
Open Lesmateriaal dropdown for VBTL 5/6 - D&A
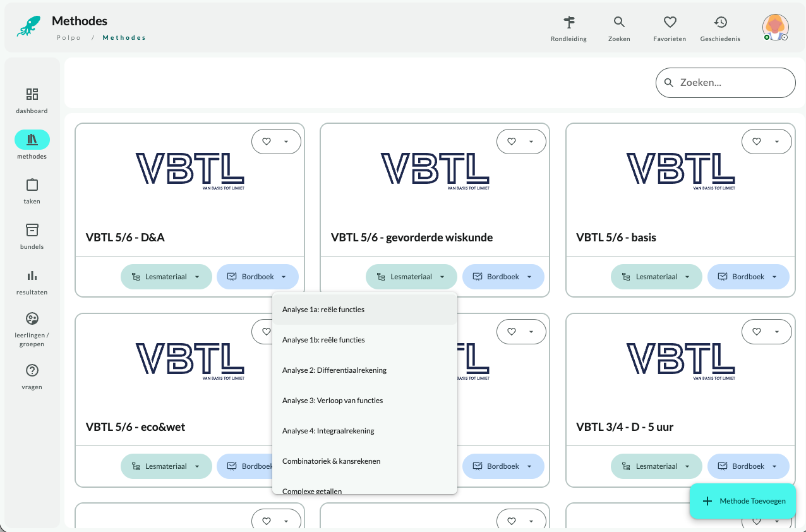point(166,277)
